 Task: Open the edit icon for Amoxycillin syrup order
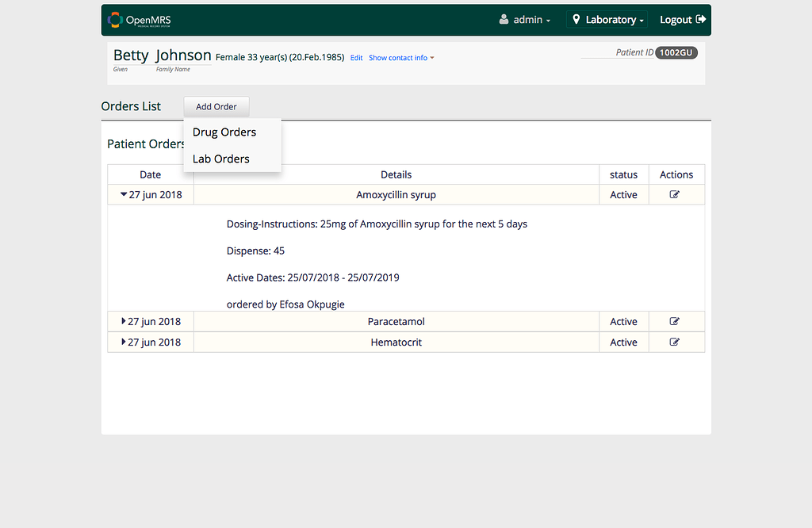click(x=676, y=194)
